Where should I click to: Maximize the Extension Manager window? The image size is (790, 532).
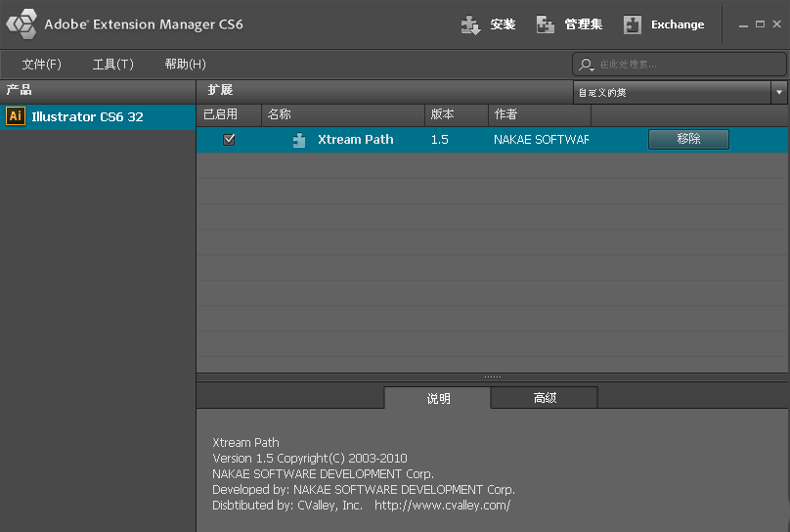click(761, 24)
